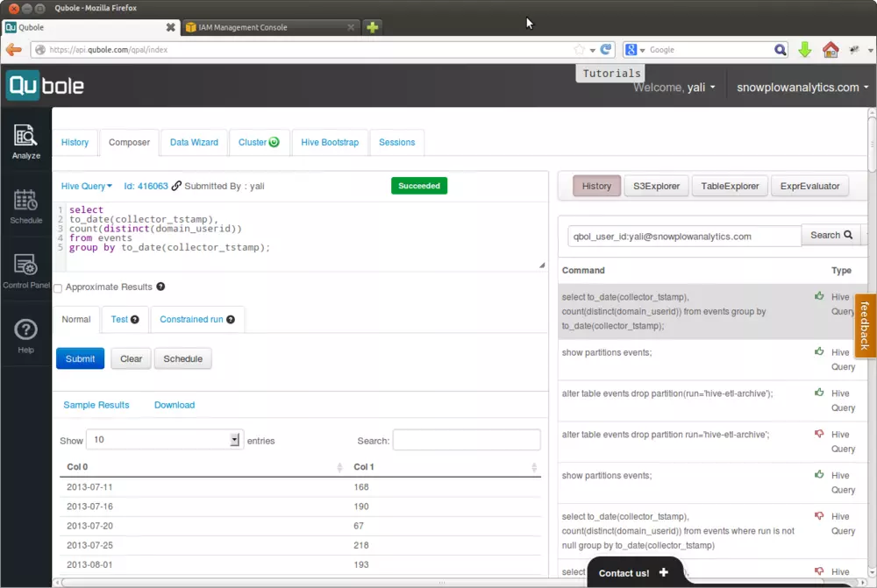Image resolution: width=877 pixels, height=588 pixels.
Task: Open a new tab with plus icon
Action: click(373, 27)
